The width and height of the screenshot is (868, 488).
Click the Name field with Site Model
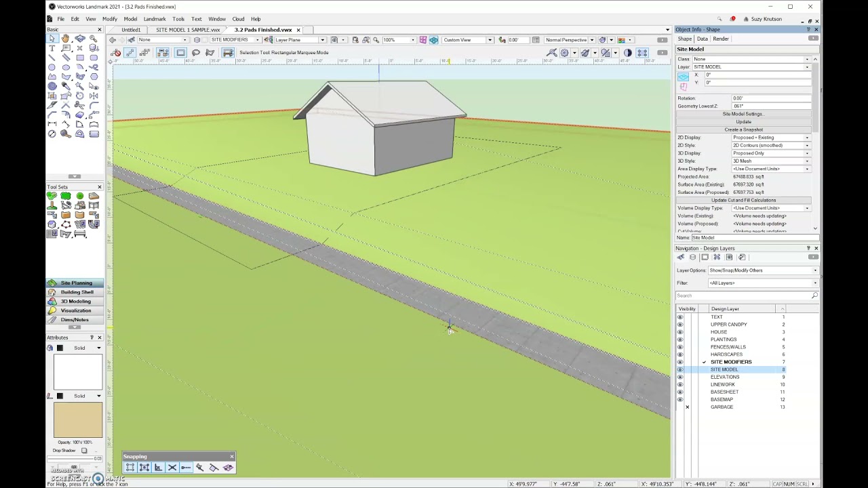[x=755, y=238]
